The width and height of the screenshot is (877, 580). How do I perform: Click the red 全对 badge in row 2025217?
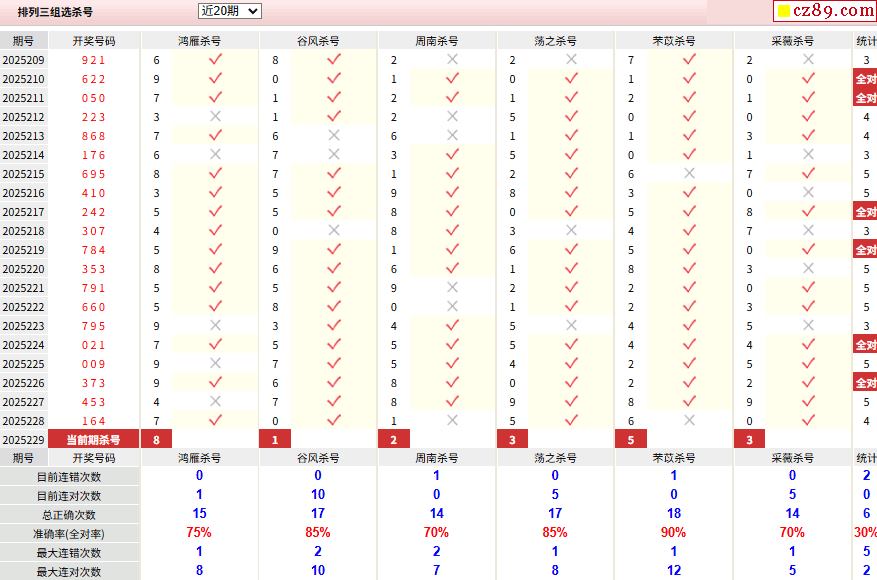point(865,212)
